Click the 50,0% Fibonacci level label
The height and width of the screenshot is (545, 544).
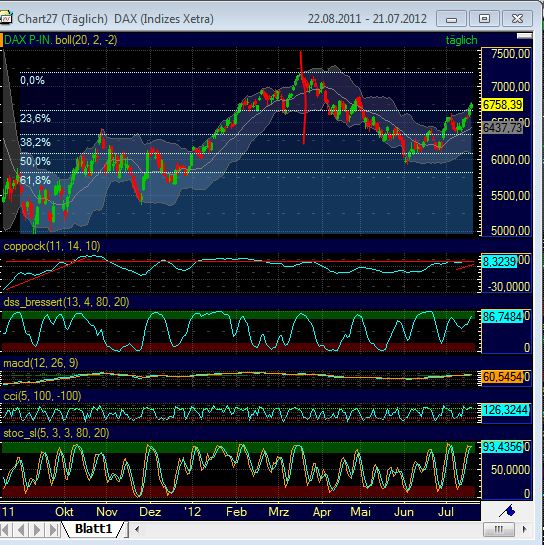(35, 161)
